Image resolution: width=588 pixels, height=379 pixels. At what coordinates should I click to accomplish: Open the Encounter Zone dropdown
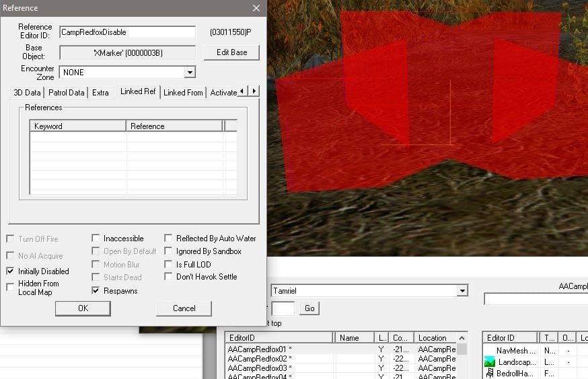190,73
